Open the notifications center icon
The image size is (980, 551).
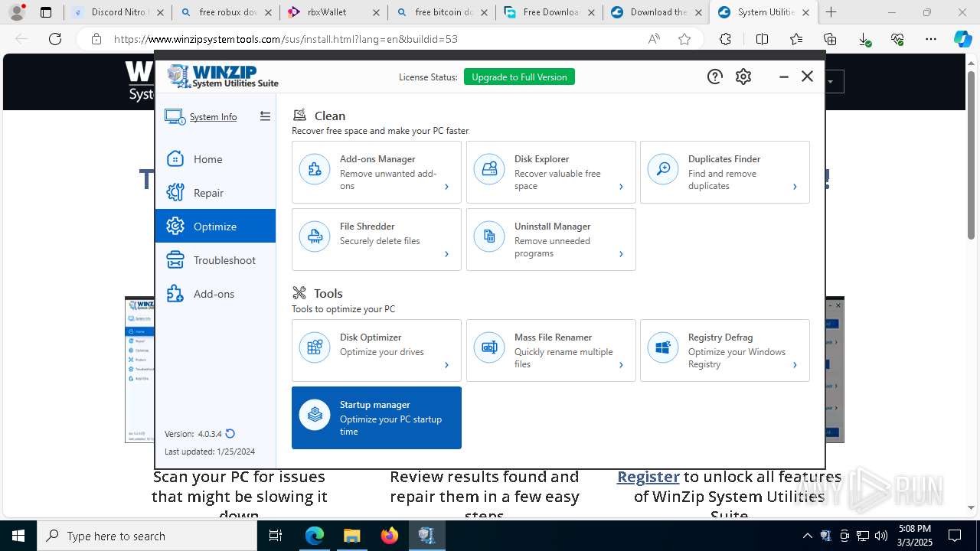click(955, 536)
